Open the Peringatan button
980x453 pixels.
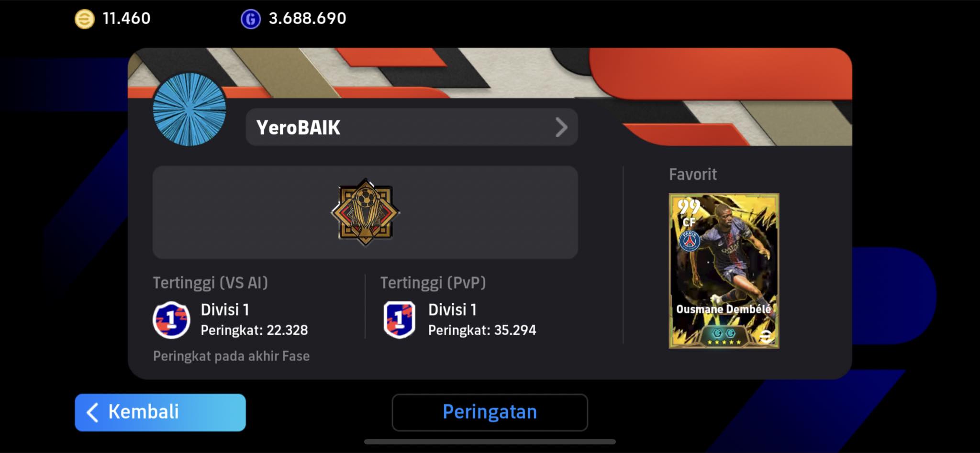[490, 412]
